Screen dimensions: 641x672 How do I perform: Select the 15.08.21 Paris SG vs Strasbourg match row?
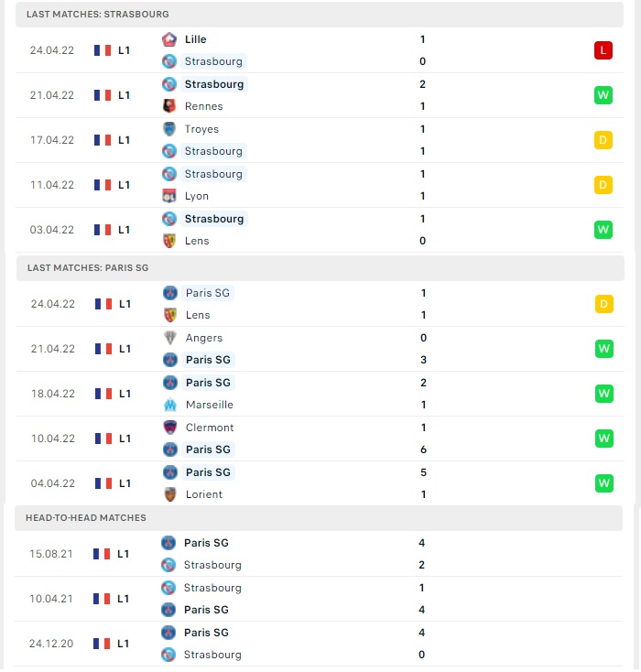(x=319, y=554)
